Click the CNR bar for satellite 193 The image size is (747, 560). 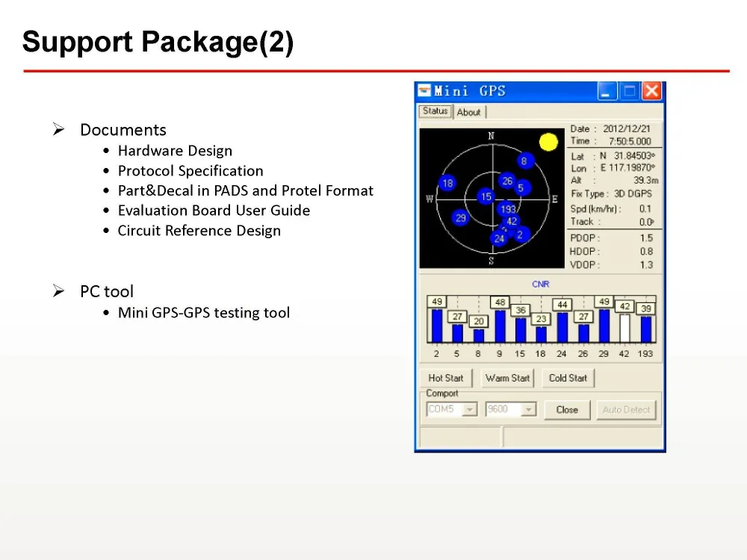[646, 329]
